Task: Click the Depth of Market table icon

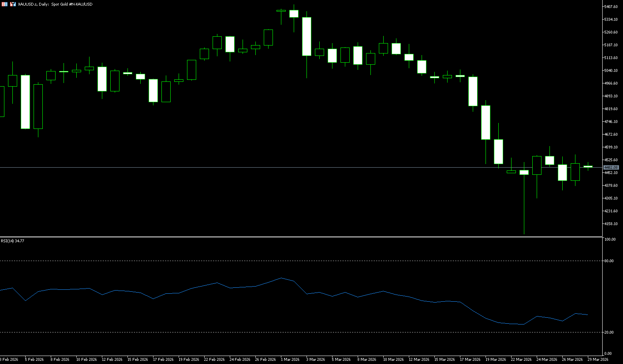Action: [x=4, y=4]
